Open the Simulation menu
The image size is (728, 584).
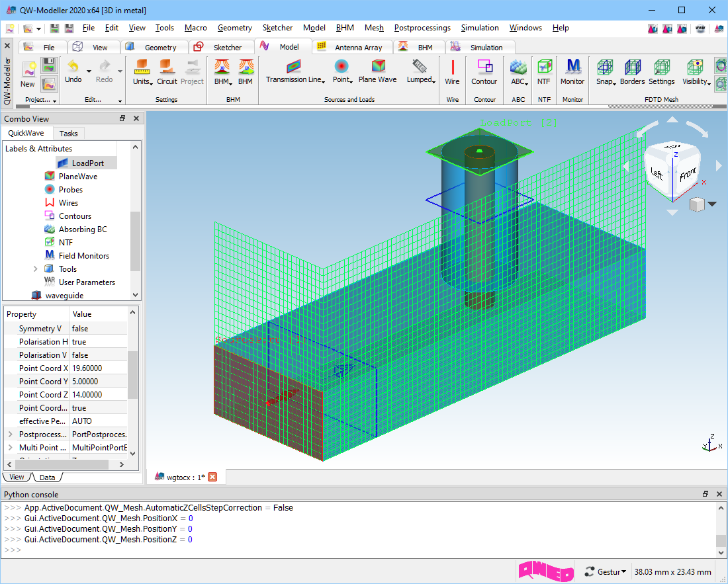480,28
